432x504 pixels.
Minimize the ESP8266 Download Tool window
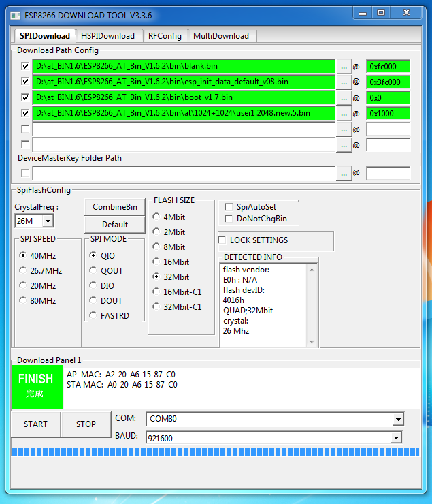[363, 13]
